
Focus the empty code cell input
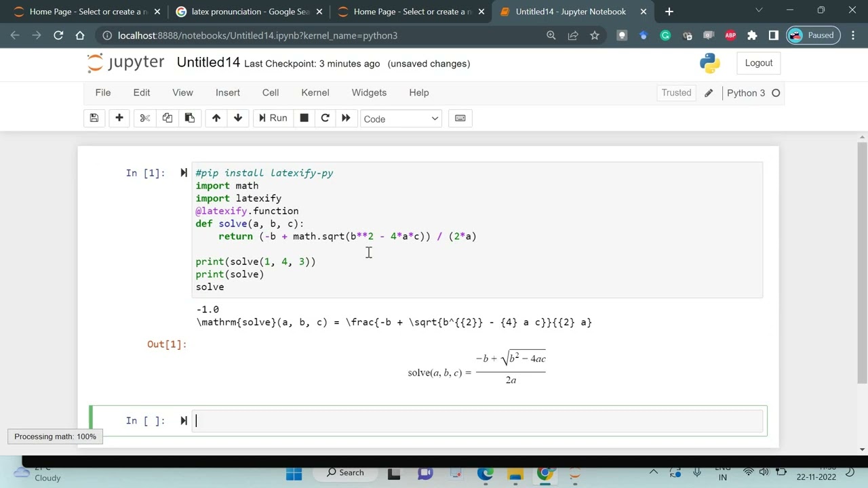click(478, 421)
